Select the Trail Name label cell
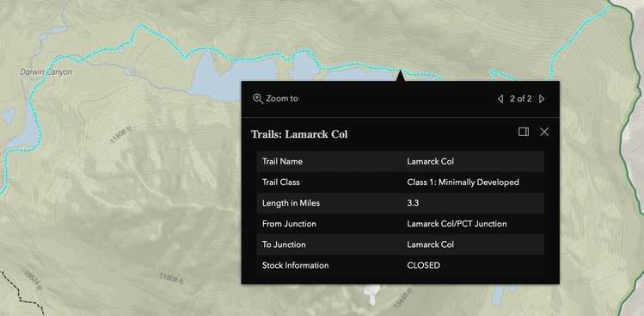This screenshot has width=644, height=316. (x=328, y=161)
